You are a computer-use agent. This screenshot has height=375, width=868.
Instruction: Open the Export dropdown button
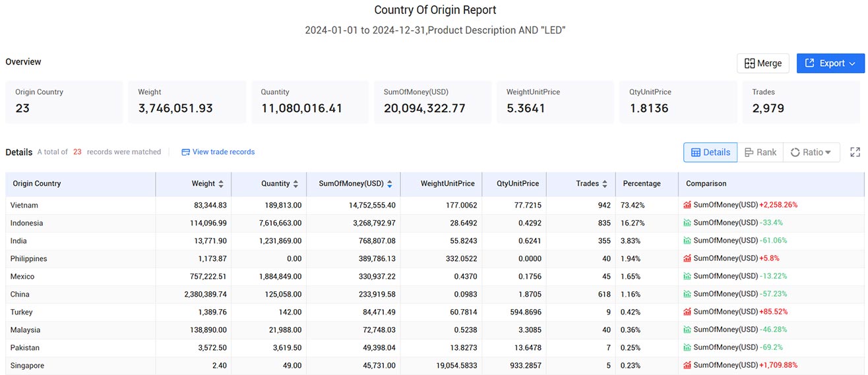click(x=830, y=63)
